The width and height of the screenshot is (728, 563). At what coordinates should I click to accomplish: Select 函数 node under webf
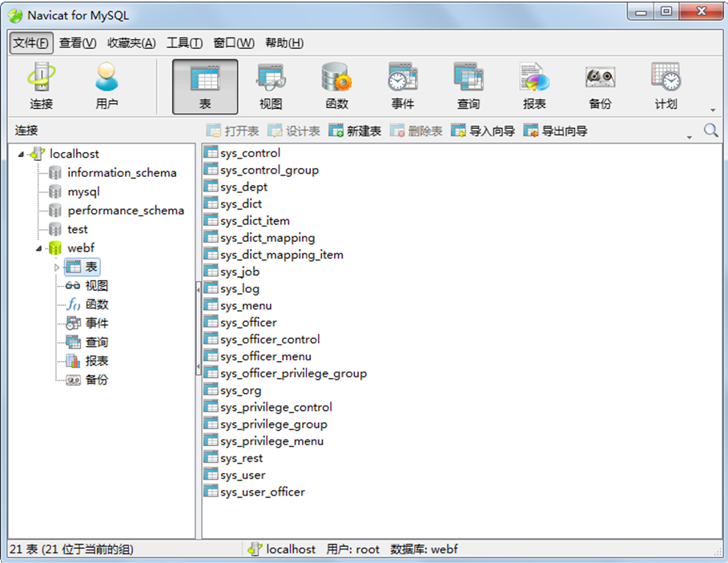tap(88, 304)
